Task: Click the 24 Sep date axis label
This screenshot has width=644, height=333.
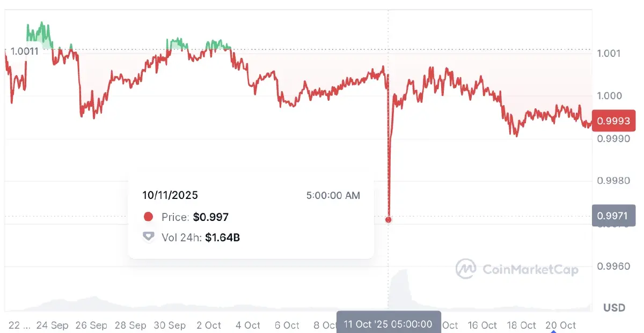Action: pos(52,325)
